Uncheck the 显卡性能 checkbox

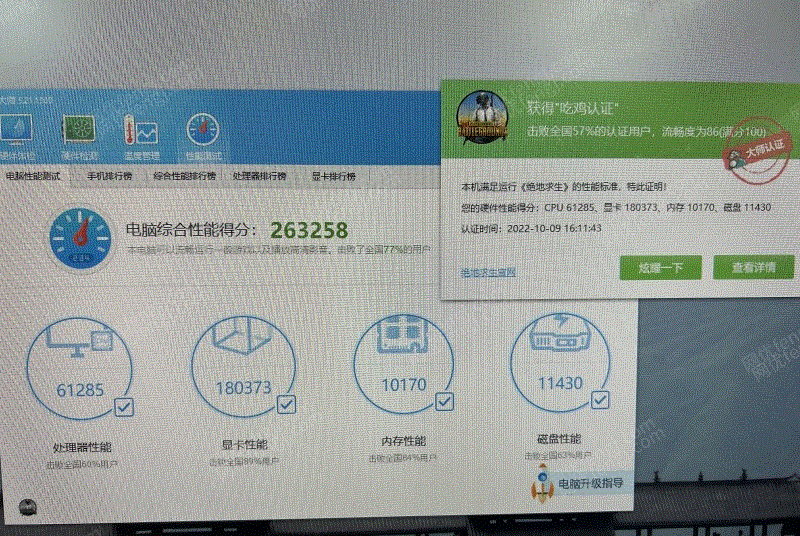[x=285, y=404]
